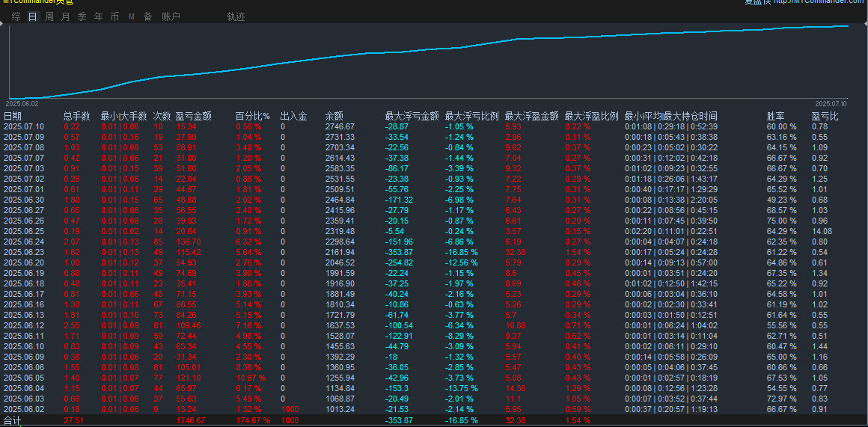Click the M tab
Image resolution: width=868 pixels, height=427 pixels.
(132, 16)
